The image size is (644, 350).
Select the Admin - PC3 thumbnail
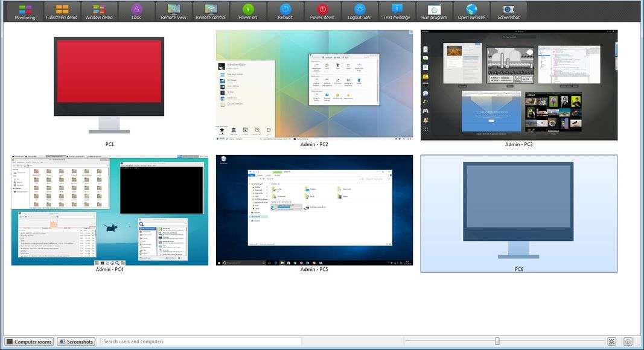point(518,85)
